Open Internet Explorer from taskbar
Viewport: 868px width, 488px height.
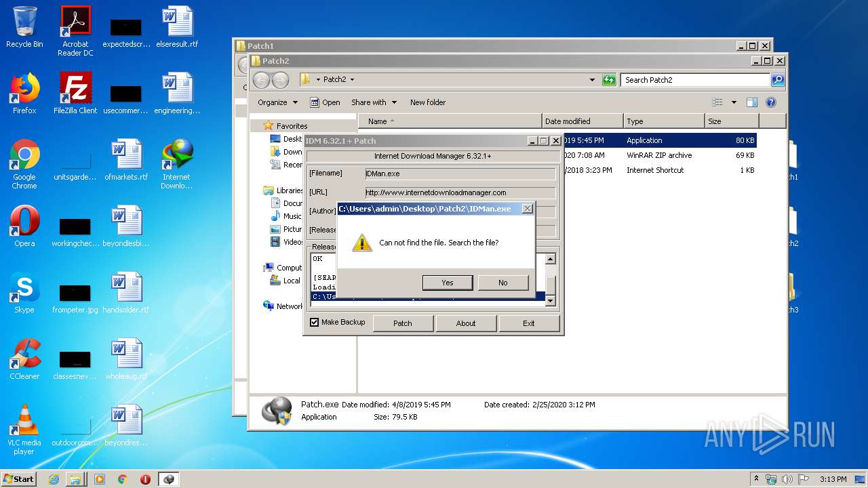[x=54, y=479]
